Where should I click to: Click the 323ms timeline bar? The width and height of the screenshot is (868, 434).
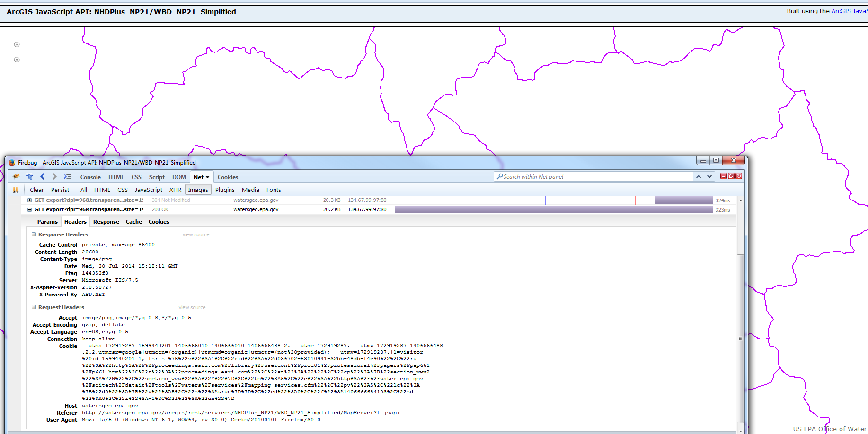[x=554, y=209]
